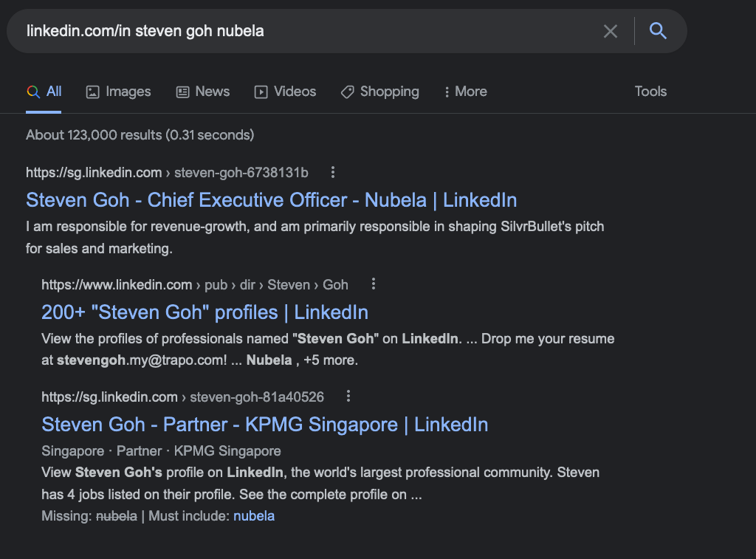Click into the search query field
The width and height of the screenshot is (756, 559).
pos(309,31)
